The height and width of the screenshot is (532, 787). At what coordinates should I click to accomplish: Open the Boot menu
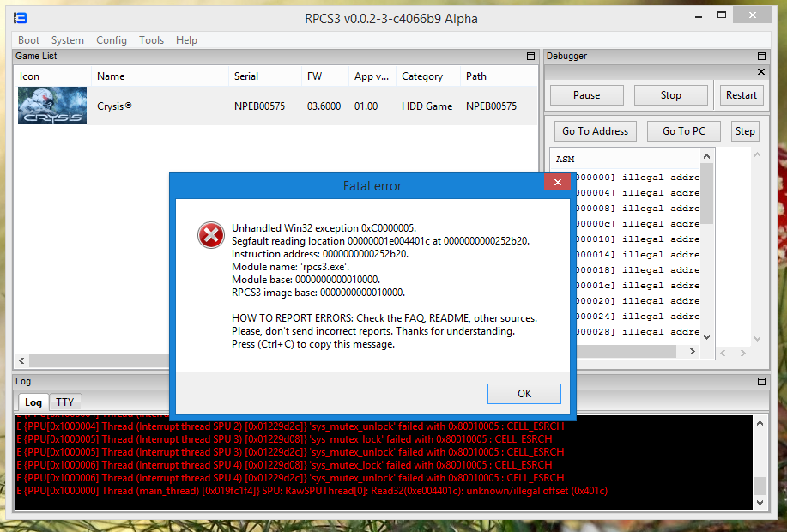click(x=29, y=40)
